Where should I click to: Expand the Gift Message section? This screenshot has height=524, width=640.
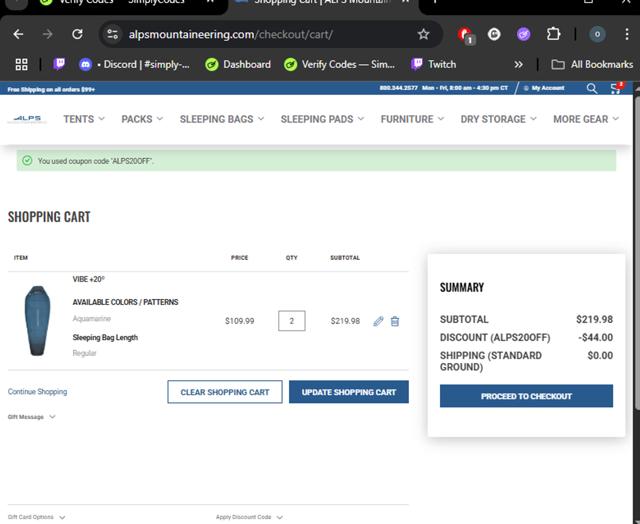click(x=31, y=417)
